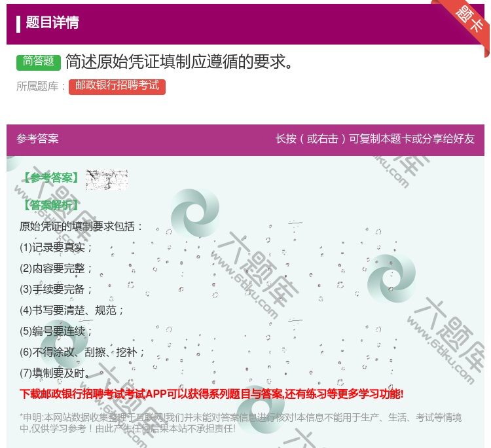Click the green 简答题 tag
This screenshot has height=448, width=491.
[38, 62]
